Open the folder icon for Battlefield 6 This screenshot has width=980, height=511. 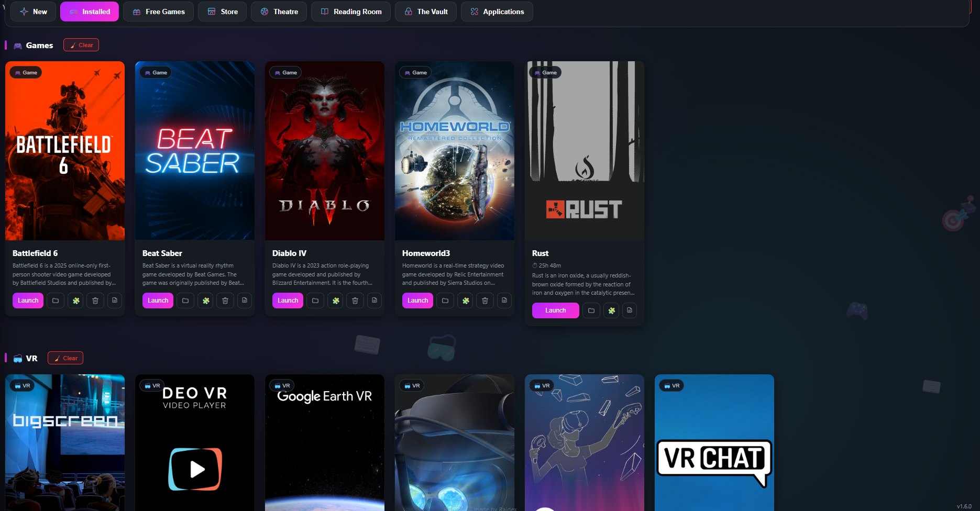coord(56,301)
